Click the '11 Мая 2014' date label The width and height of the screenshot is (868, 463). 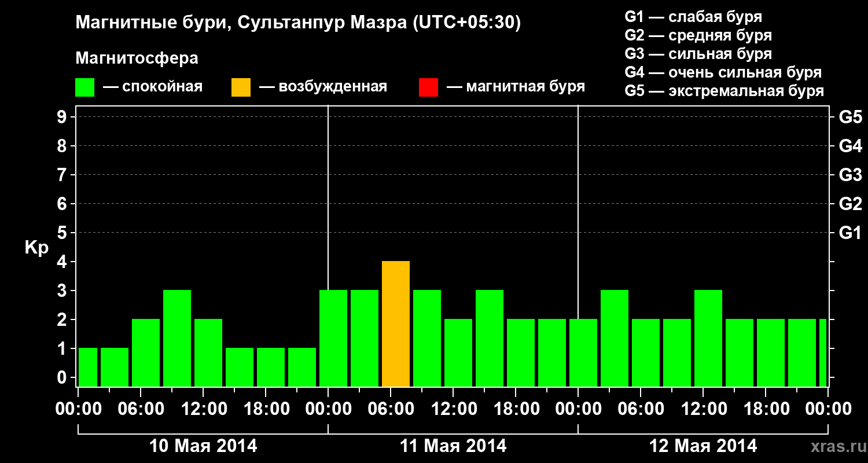pos(453,446)
